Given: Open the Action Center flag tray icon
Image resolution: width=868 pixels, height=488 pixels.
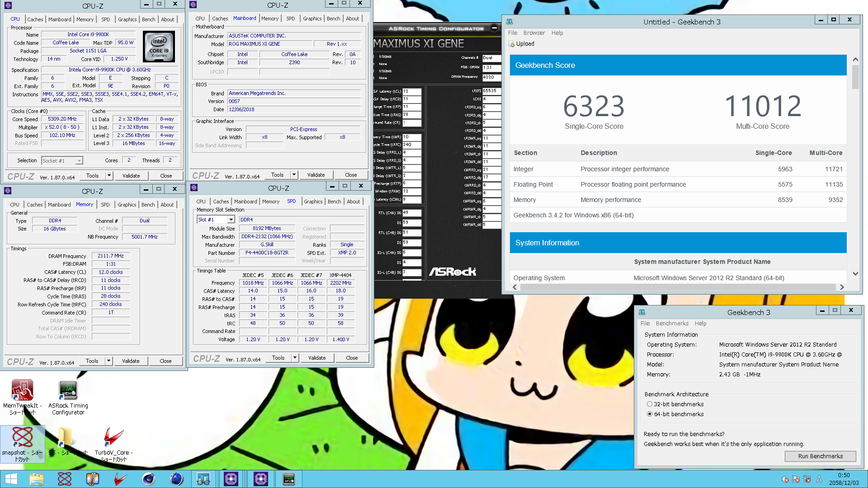Looking at the screenshot, I should tap(796, 479).
